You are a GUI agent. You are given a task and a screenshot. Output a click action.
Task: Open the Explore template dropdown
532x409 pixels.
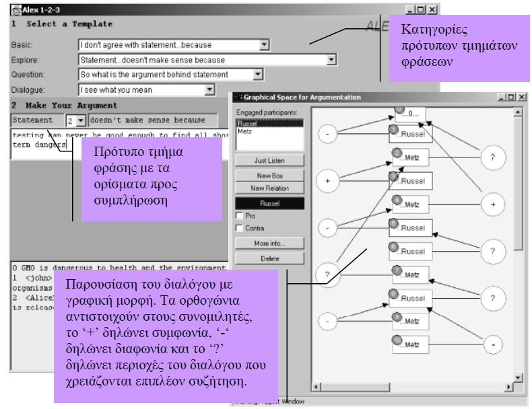tap(331, 60)
